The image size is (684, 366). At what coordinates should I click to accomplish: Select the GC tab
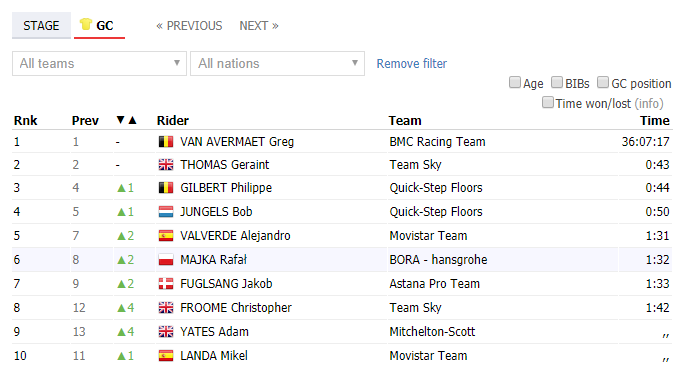coord(99,26)
